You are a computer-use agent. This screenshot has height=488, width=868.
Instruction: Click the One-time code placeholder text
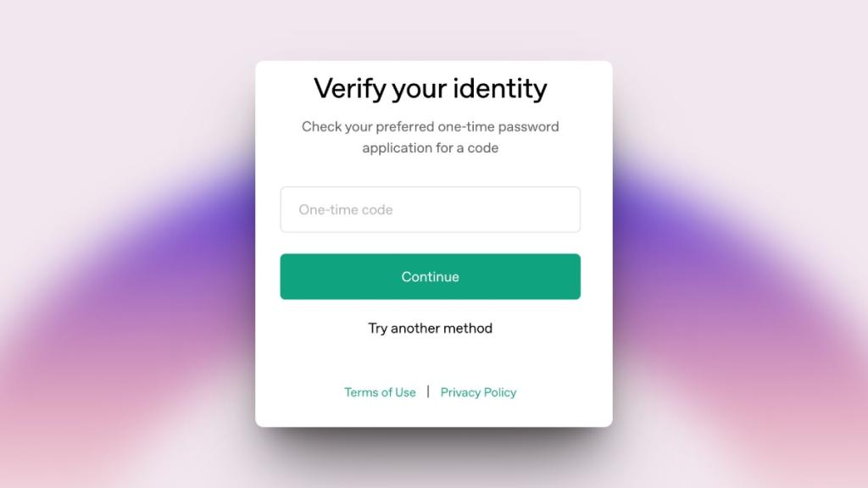tap(346, 210)
